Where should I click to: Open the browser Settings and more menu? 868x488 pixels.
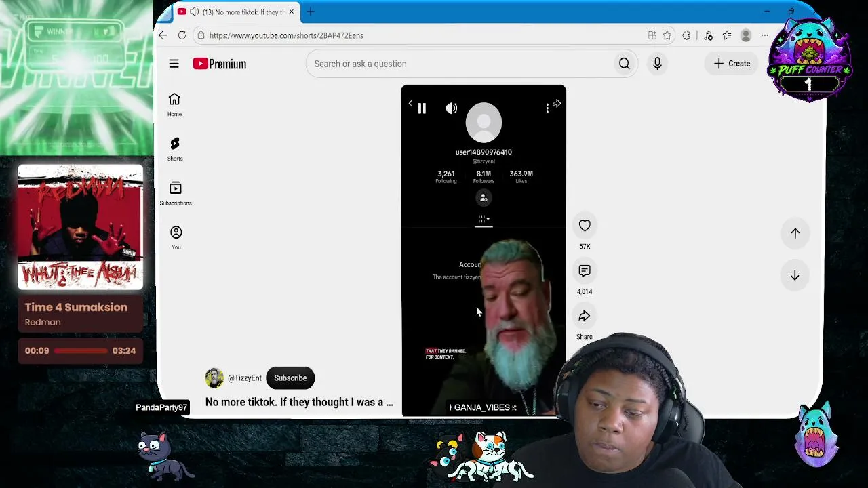765,35
